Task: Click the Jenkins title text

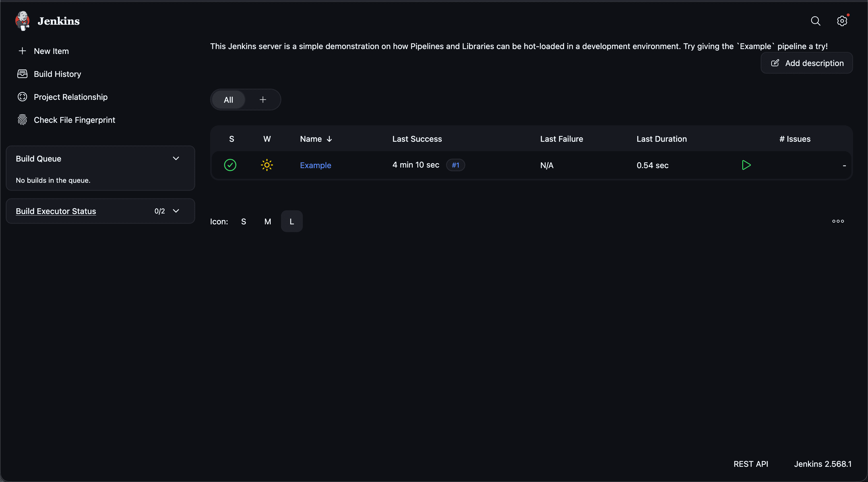Action: tap(59, 21)
